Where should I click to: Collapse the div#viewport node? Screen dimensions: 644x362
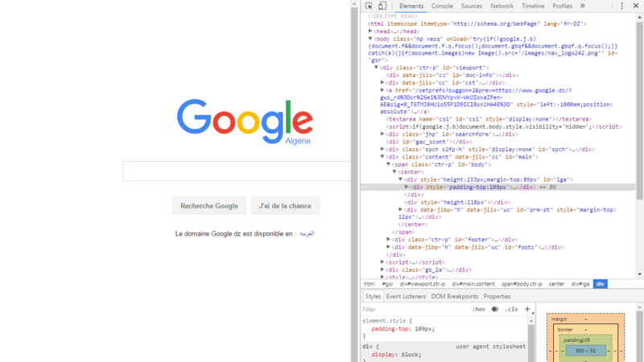376,68
